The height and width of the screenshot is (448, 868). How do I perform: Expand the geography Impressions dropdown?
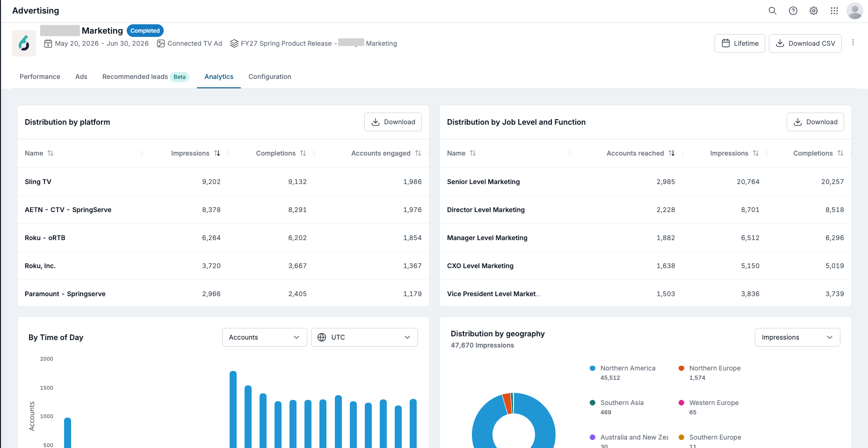[x=797, y=337]
